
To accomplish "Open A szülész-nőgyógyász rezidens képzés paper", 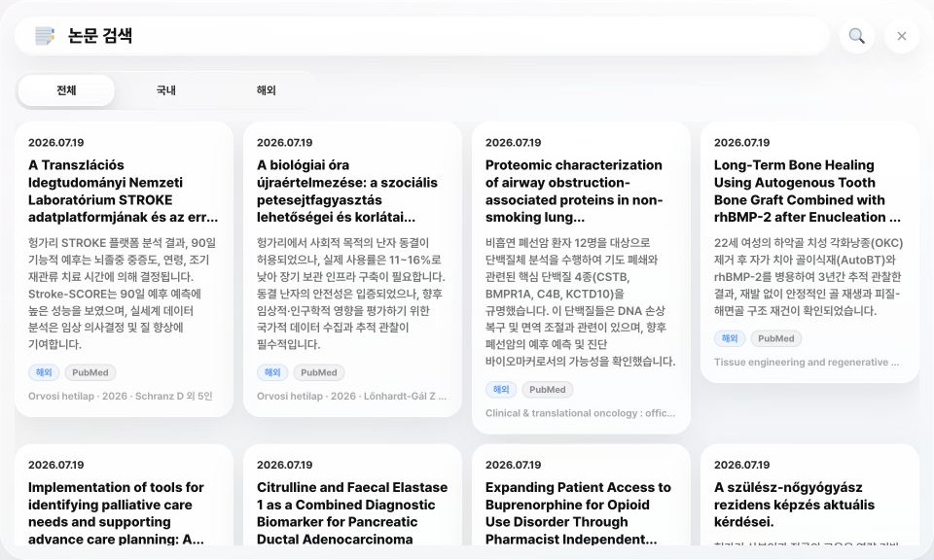I will click(794, 505).
